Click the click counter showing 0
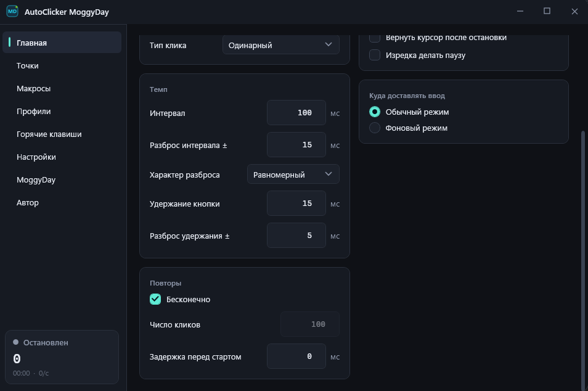This screenshot has height=391, width=588. [x=17, y=359]
